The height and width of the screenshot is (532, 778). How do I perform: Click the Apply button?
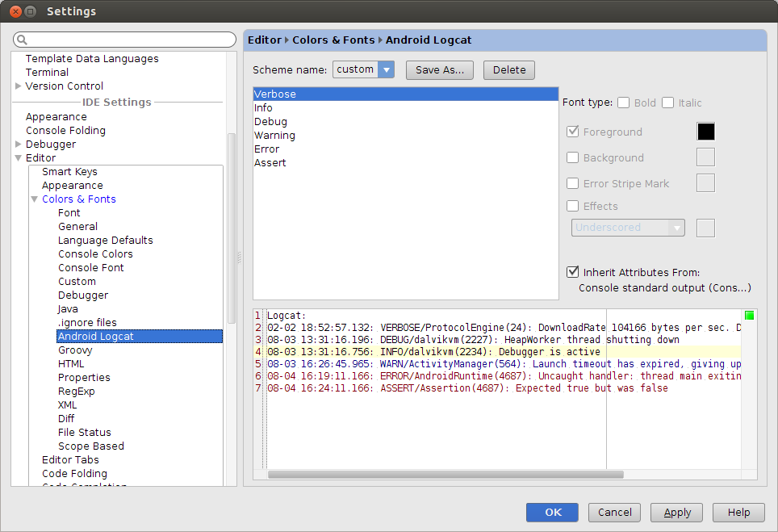click(676, 512)
